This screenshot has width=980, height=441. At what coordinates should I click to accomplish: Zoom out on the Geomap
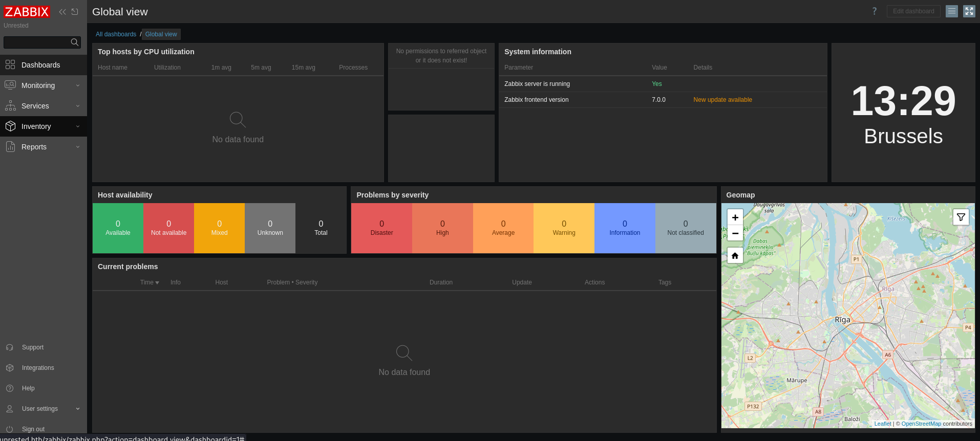point(735,233)
